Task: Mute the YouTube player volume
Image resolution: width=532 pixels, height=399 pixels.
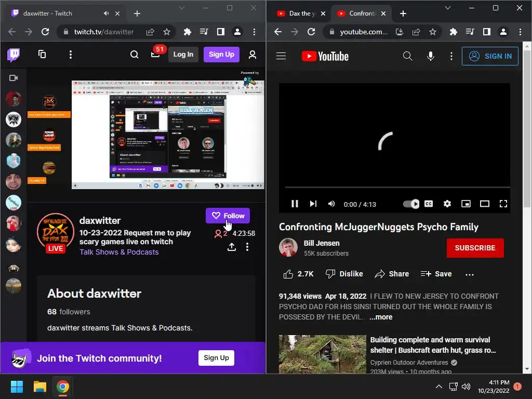Action: (x=331, y=204)
